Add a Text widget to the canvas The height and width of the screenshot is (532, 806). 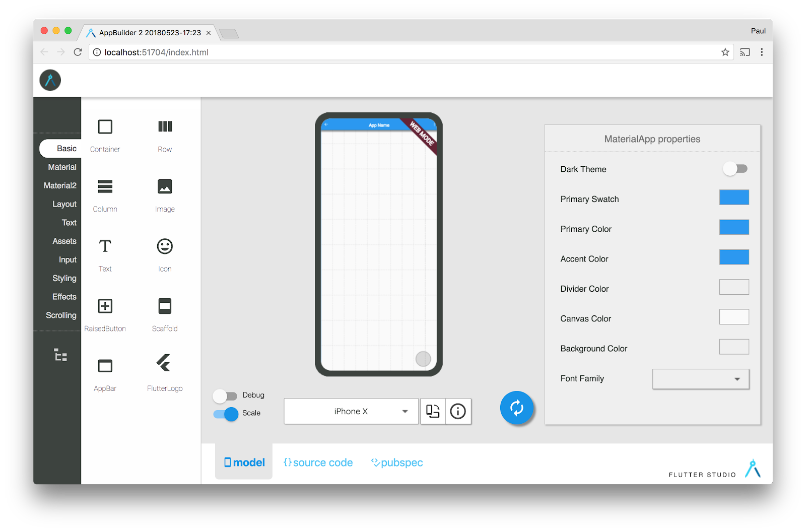(x=104, y=247)
